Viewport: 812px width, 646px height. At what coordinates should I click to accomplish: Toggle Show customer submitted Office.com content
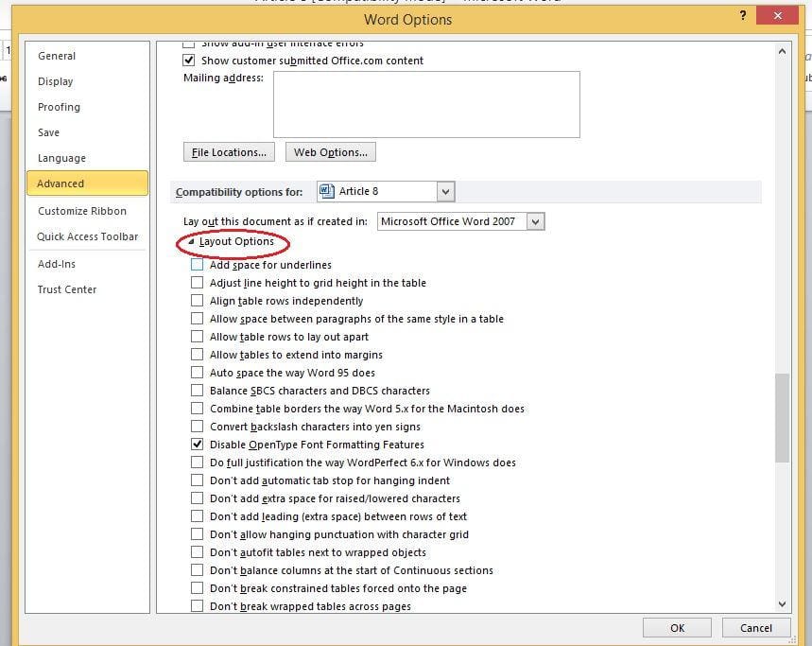point(189,61)
